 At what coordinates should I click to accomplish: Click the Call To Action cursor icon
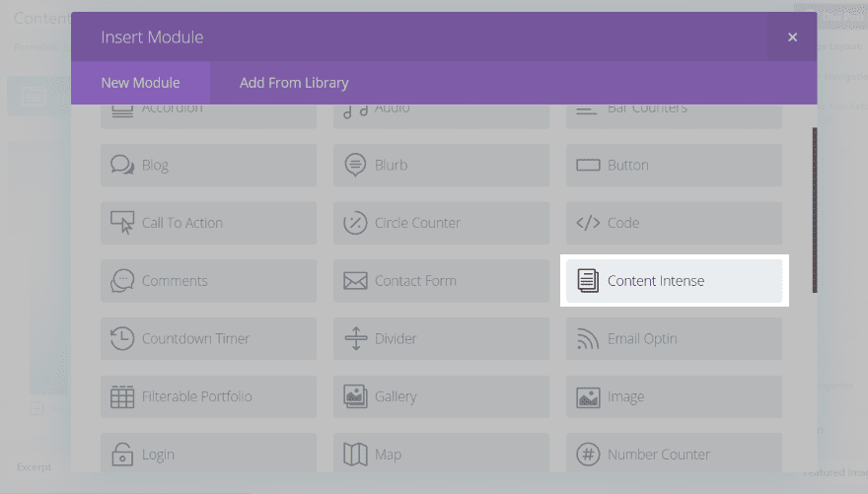(x=122, y=223)
